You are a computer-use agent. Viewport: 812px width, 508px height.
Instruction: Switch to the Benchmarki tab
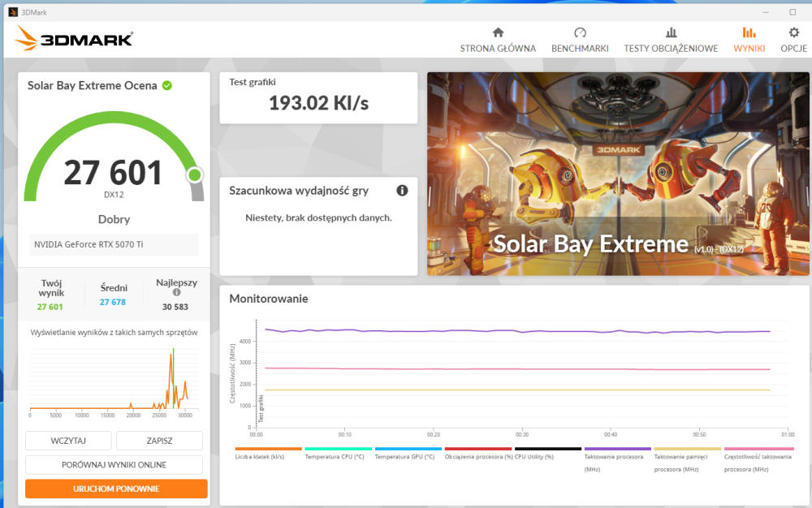tap(580, 48)
